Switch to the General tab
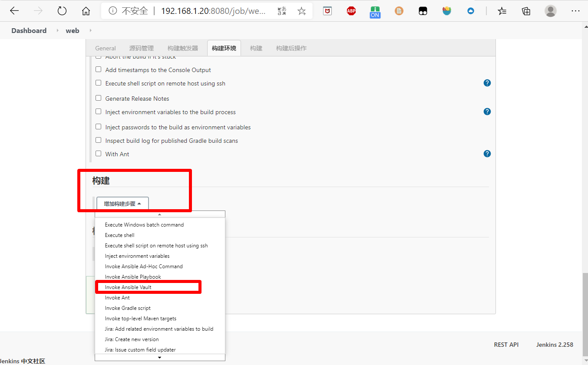Viewport: 588px width, 365px height. pyautogui.click(x=106, y=48)
